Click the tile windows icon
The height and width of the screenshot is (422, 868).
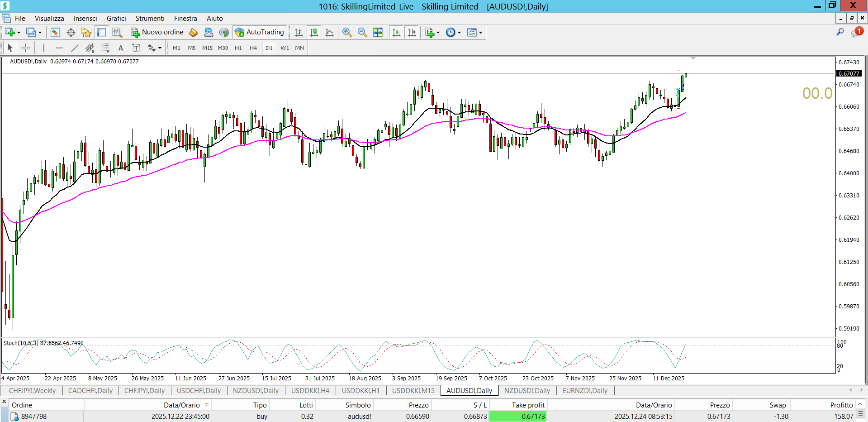pyautogui.click(x=378, y=32)
